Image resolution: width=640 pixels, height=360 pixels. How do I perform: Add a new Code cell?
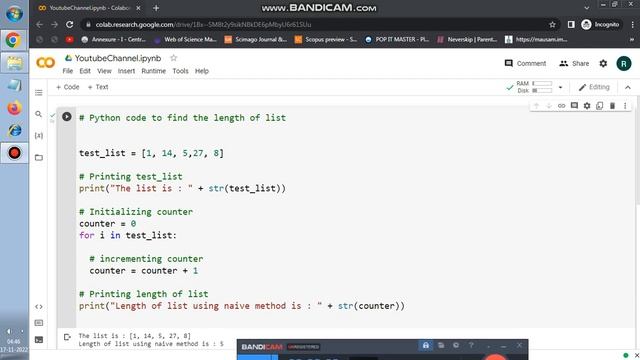coord(67,87)
